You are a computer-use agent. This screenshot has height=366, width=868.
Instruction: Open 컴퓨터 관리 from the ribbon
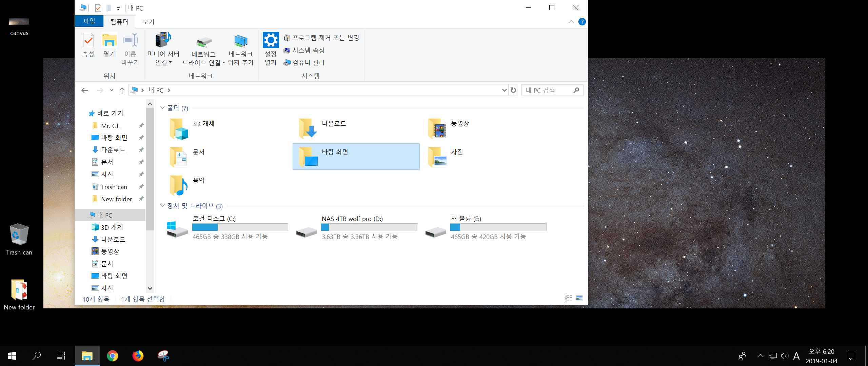click(304, 62)
